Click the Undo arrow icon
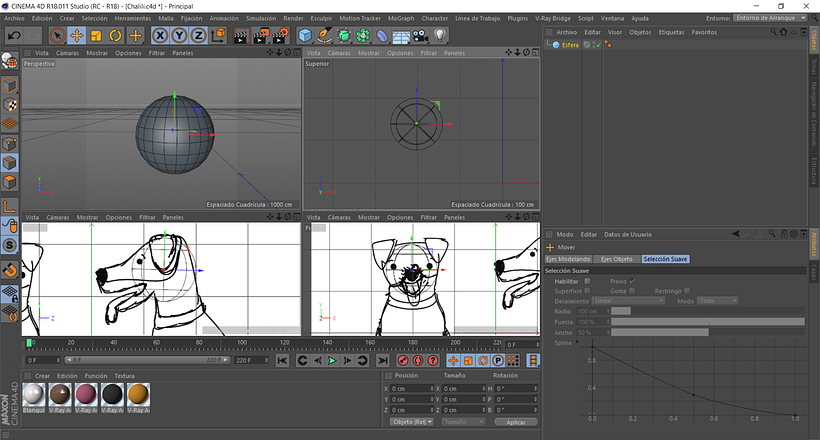 (x=14, y=36)
